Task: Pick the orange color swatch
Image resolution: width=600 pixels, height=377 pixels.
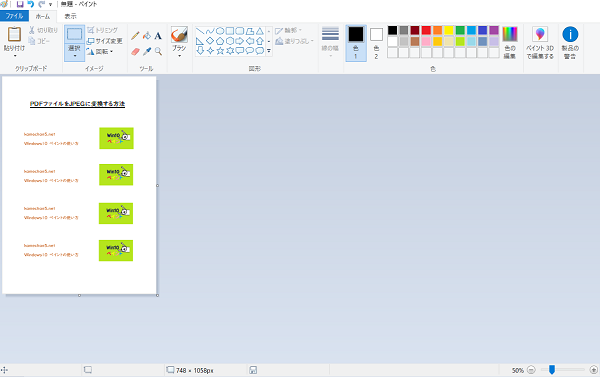Action: tap(437, 30)
